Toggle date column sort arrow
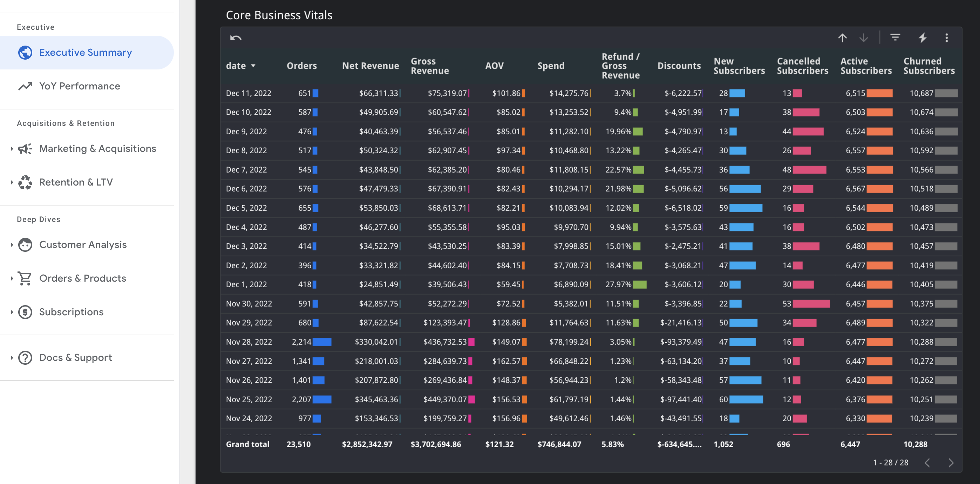The height and width of the screenshot is (484, 980). pyautogui.click(x=253, y=66)
